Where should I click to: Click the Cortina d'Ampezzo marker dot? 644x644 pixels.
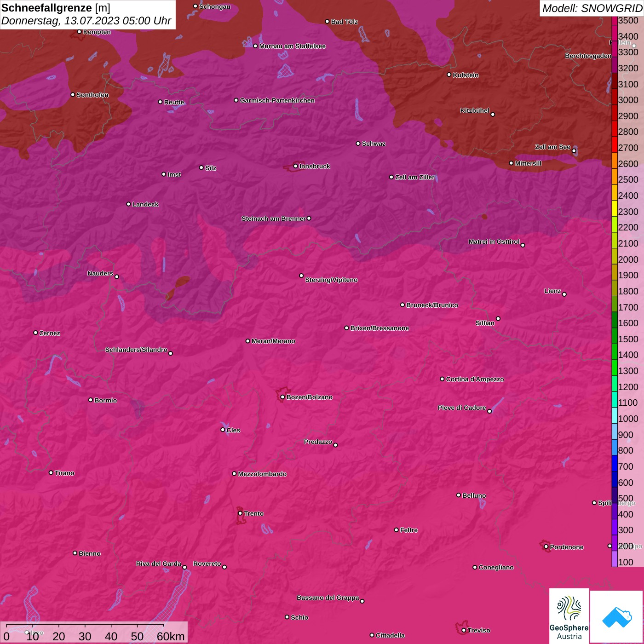[x=442, y=379]
